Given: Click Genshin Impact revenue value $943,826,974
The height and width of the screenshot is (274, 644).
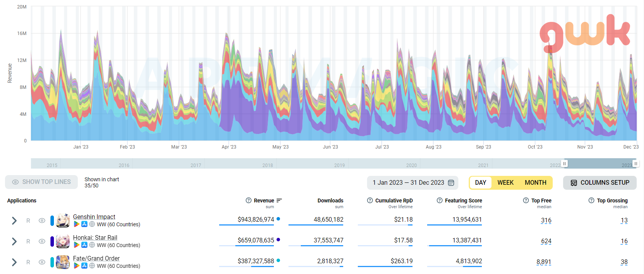Looking at the screenshot, I should pyautogui.click(x=256, y=219).
